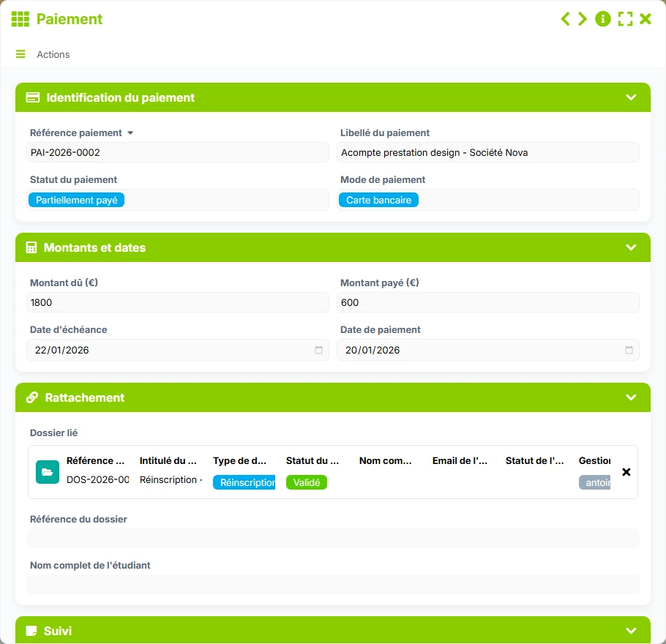The width and height of the screenshot is (666, 644).
Task: Collapse the Rattachement section
Action: pyautogui.click(x=631, y=397)
